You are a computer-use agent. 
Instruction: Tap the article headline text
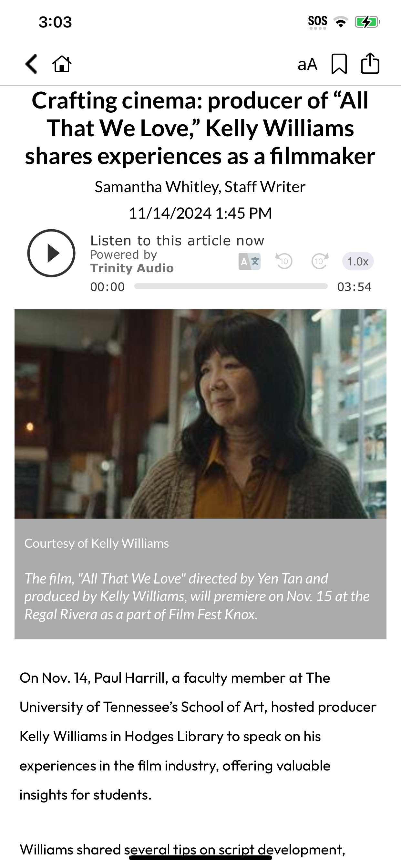(x=200, y=129)
